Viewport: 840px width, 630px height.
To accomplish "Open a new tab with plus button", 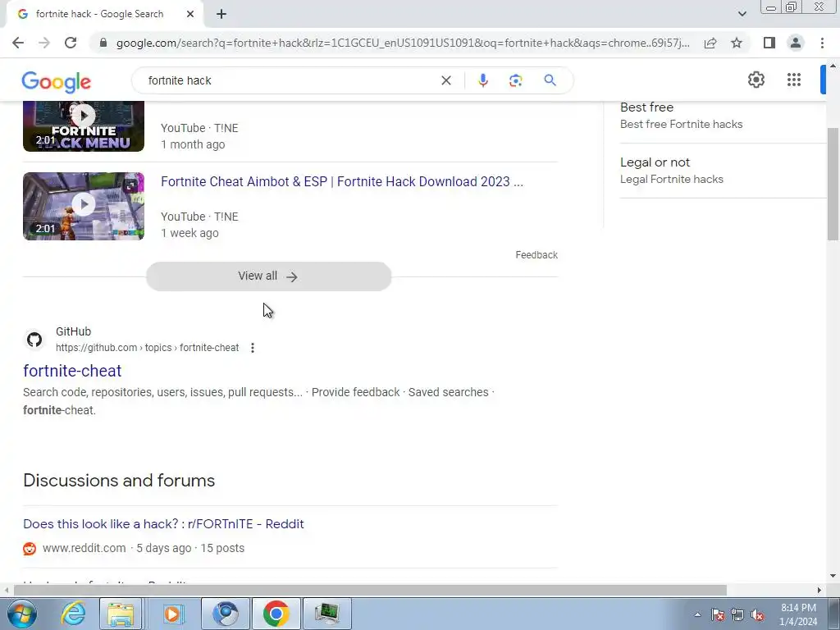I will 221,14.
